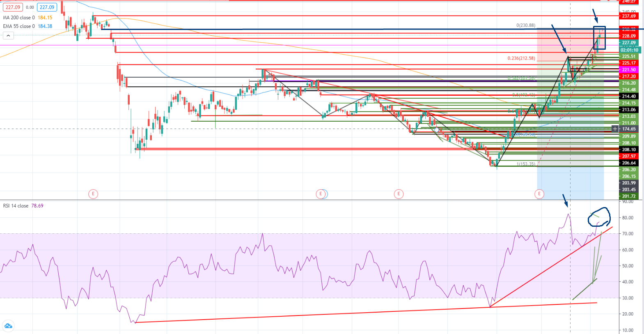Collapse the indicator legend with the chevron button
This screenshot has width=644, height=334.
(8, 36)
